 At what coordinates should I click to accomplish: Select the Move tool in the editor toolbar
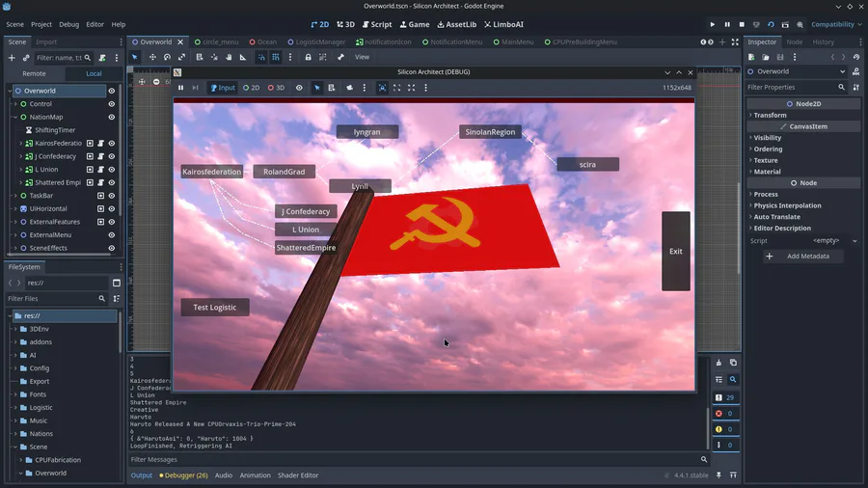tap(152, 57)
